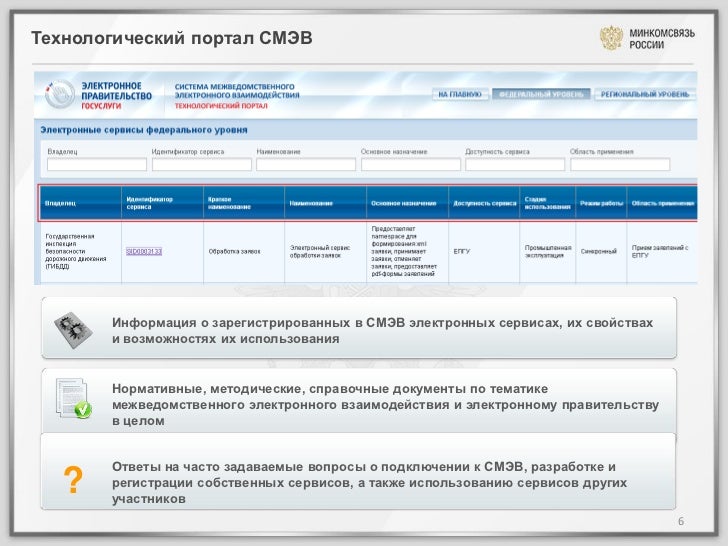Sort by Основное назначение table column header

click(407, 203)
